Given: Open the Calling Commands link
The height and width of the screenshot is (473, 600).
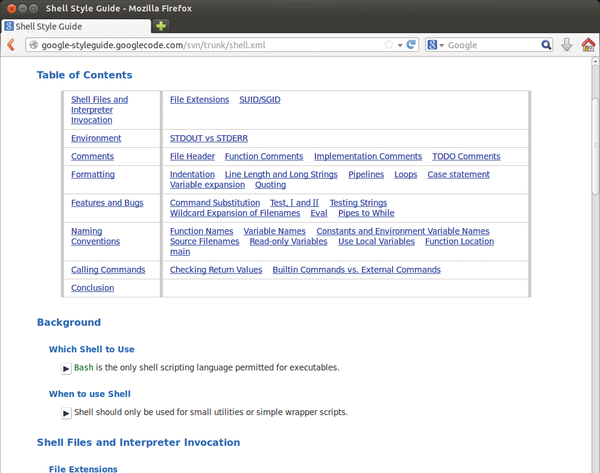Looking at the screenshot, I should point(108,269).
